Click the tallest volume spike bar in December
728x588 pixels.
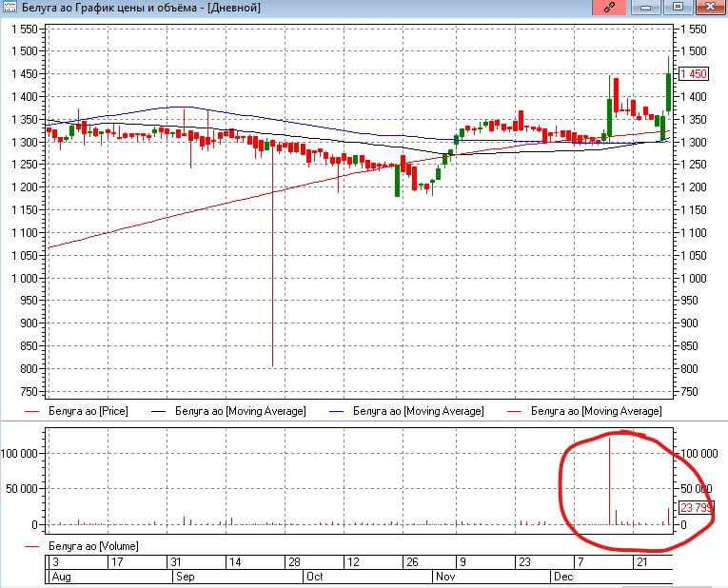click(609, 480)
